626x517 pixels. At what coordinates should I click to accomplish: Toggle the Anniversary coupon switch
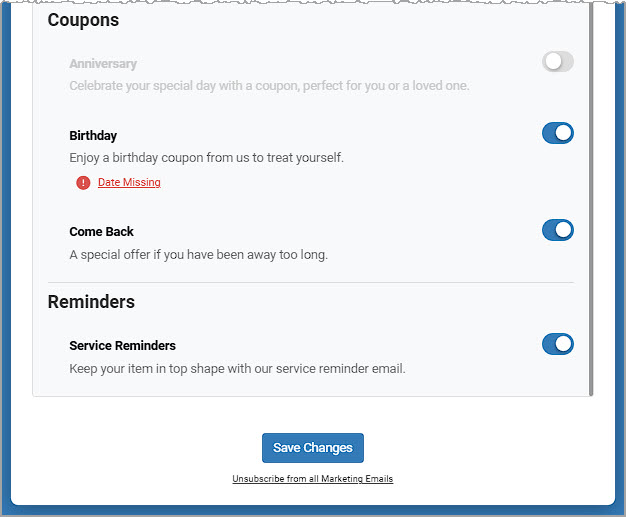[557, 62]
